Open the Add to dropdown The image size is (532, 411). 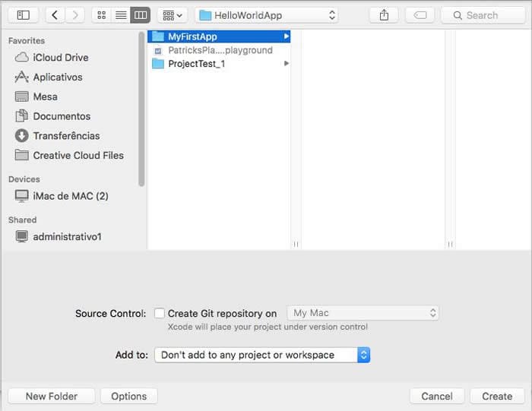[262, 355]
